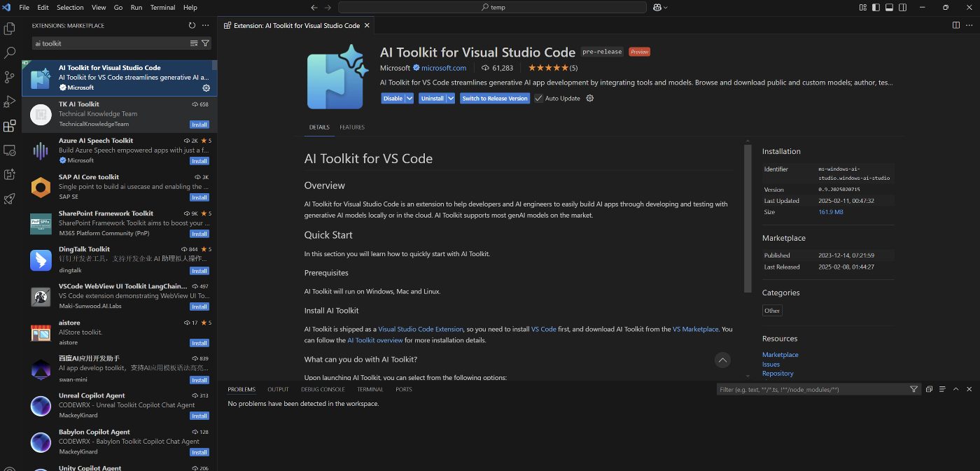This screenshot has height=471, width=980.
Task: Open the Run and Debug view
Action: point(10,101)
